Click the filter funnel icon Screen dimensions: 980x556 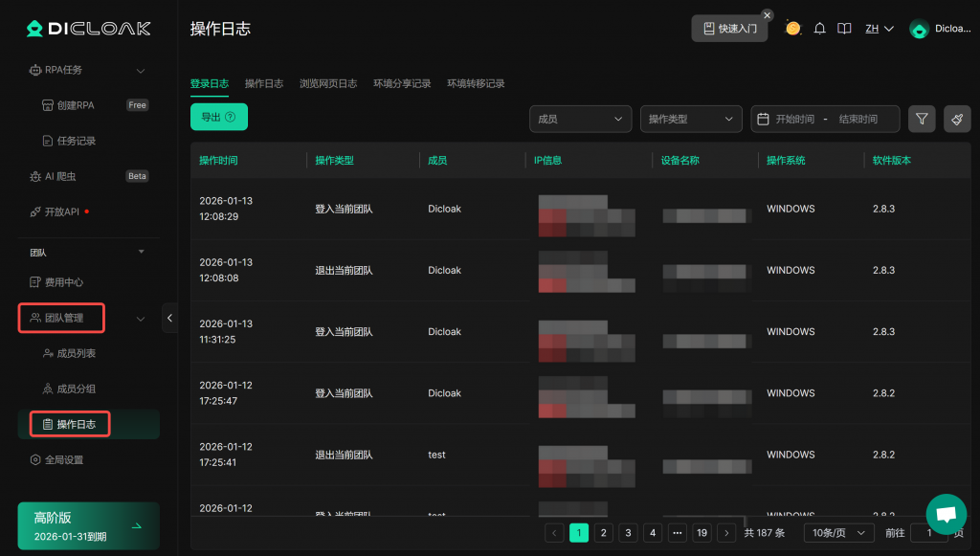[x=922, y=119]
